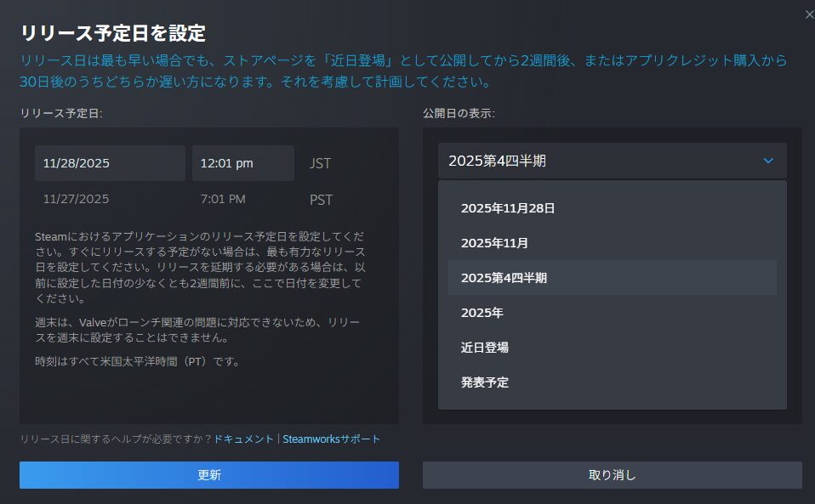Click the 11/28/2025 release date field
815x504 pixels.
coord(110,163)
